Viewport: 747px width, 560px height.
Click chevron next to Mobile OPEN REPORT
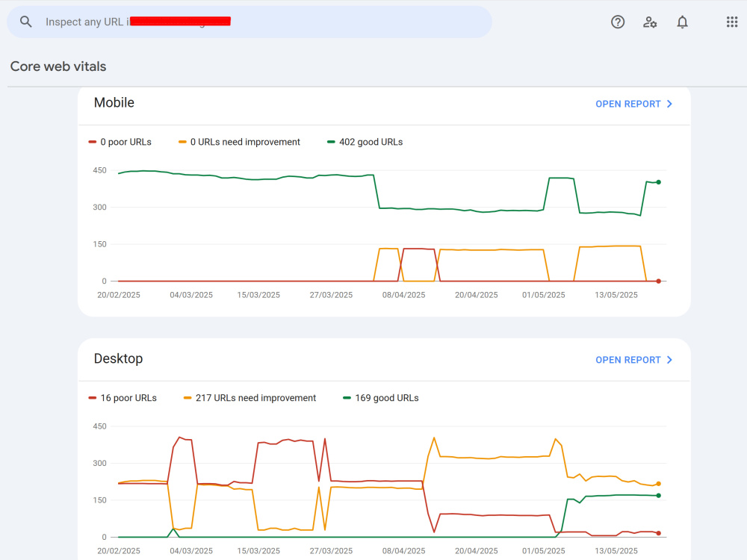tap(669, 104)
